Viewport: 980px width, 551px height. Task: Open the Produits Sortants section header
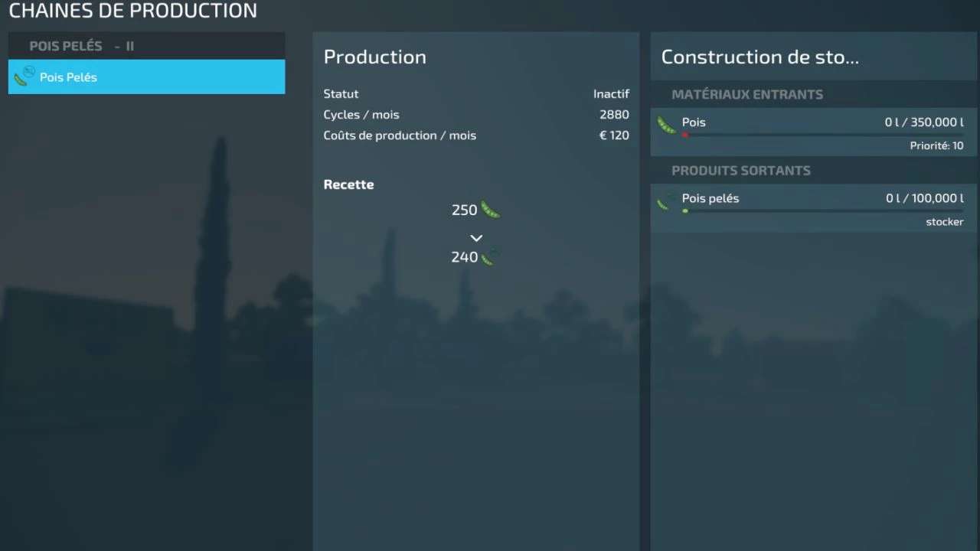point(740,171)
